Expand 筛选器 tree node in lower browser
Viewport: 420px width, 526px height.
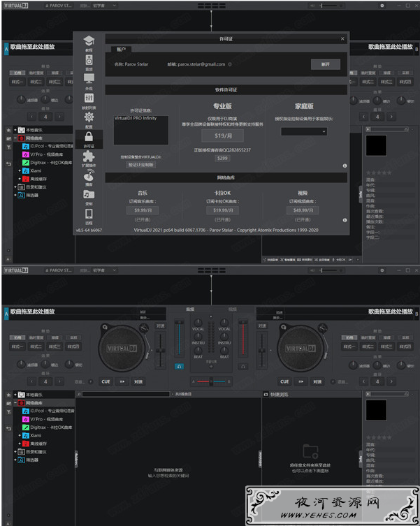point(15,460)
